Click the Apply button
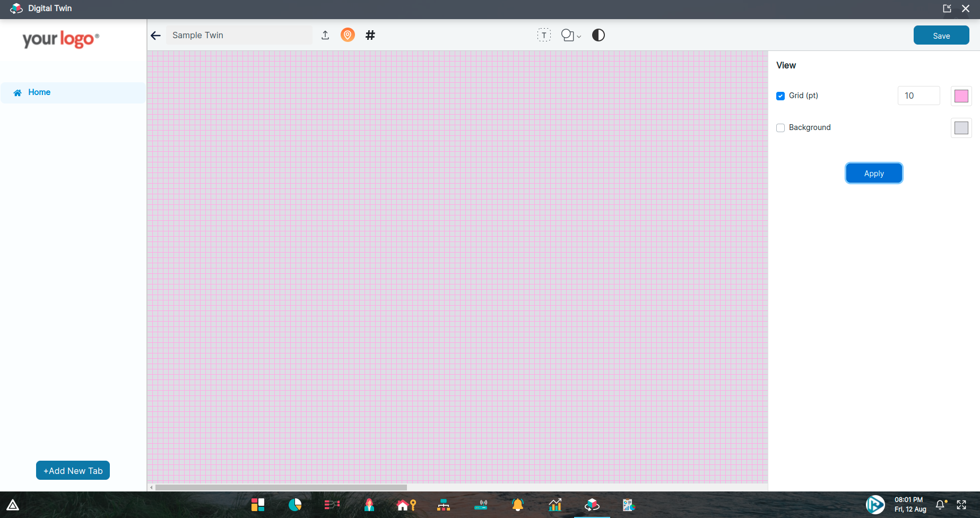 pyautogui.click(x=873, y=173)
